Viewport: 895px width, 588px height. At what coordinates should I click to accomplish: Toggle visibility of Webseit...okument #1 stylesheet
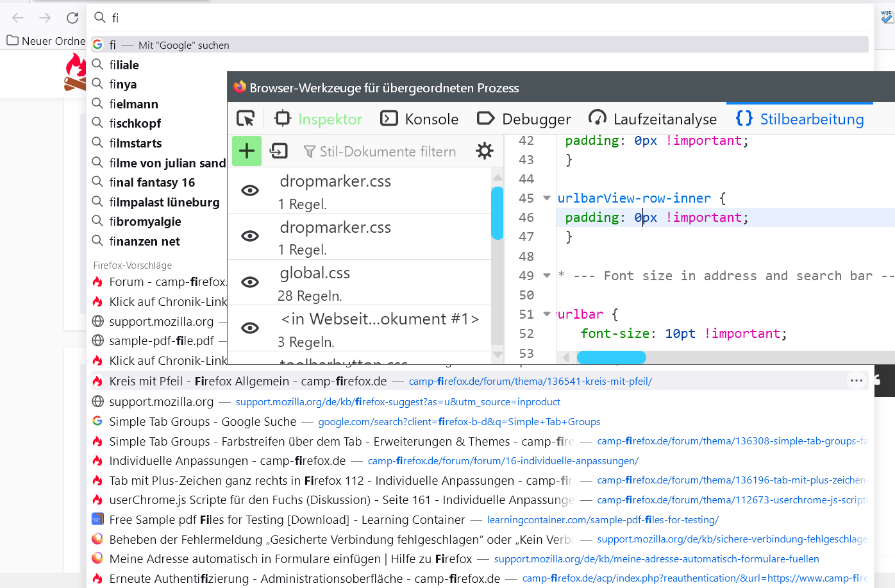[250, 328]
